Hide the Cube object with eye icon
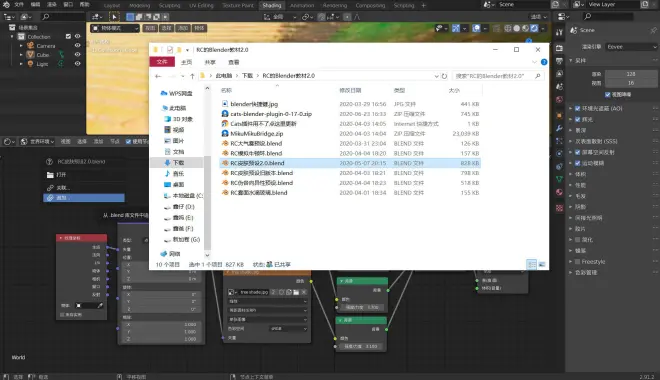The image size is (660, 380). tap(77, 55)
